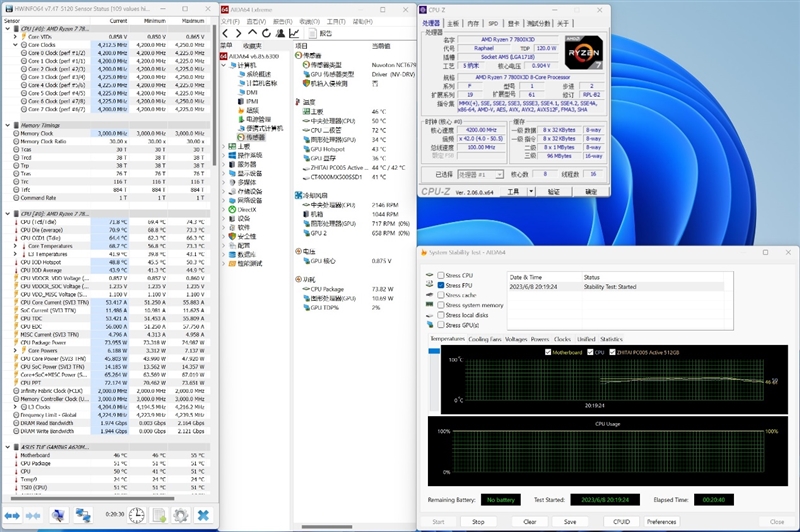Image resolution: width=800 pixels, height=532 pixels.
Task: Select DMI item in AIDA64 tree
Action: point(248,92)
